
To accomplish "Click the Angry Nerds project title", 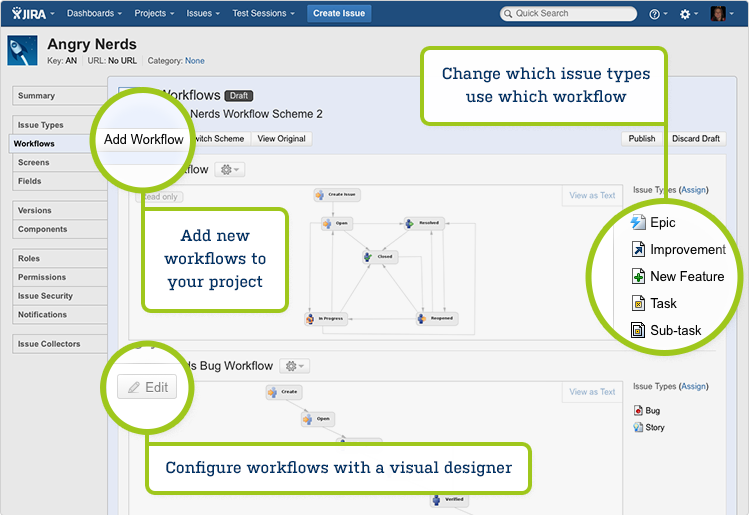I will coord(92,44).
